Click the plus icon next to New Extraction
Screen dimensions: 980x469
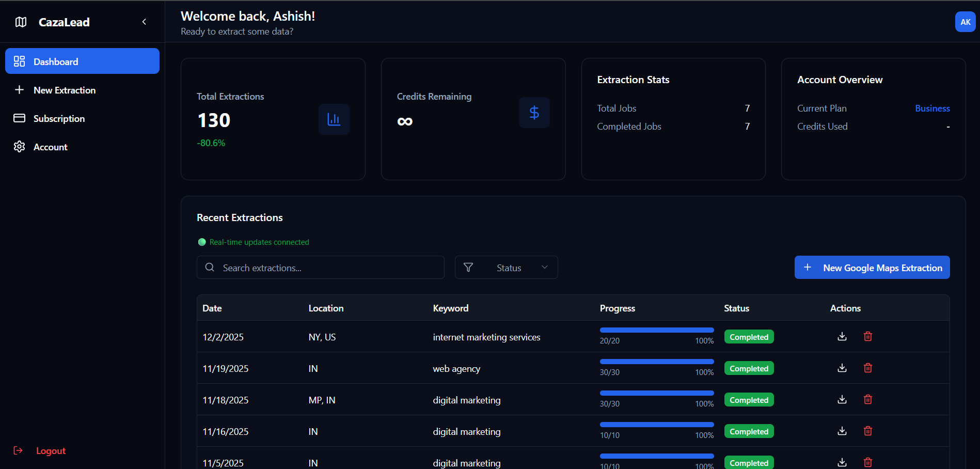[x=19, y=89]
